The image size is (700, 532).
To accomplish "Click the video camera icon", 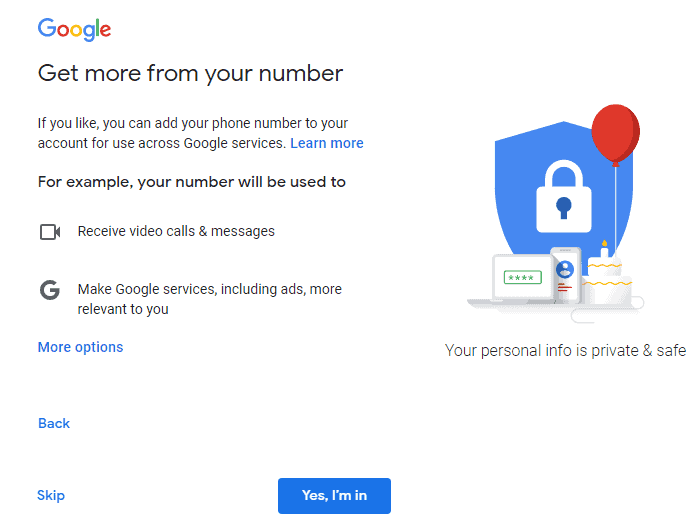I will [x=50, y=232].
